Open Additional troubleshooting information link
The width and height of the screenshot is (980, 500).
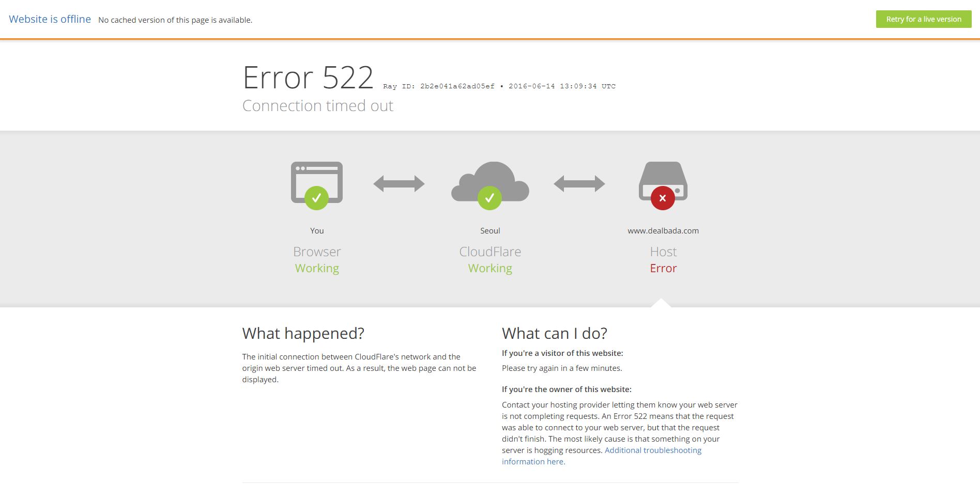[653, 450]
